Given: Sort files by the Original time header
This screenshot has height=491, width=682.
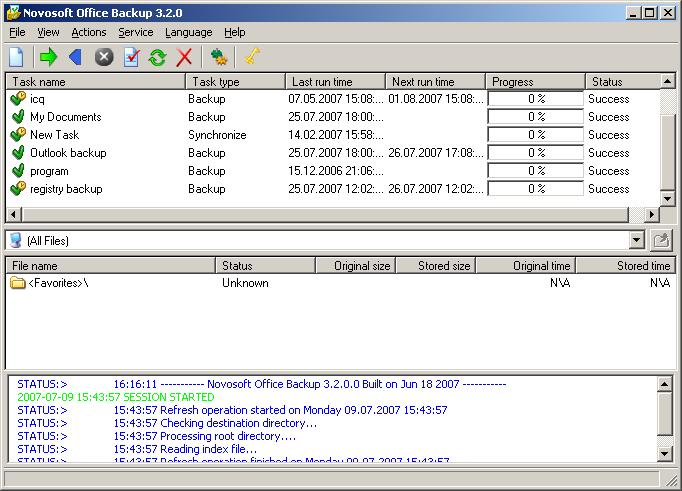Looking at the screenshot, I should point(525,265).
